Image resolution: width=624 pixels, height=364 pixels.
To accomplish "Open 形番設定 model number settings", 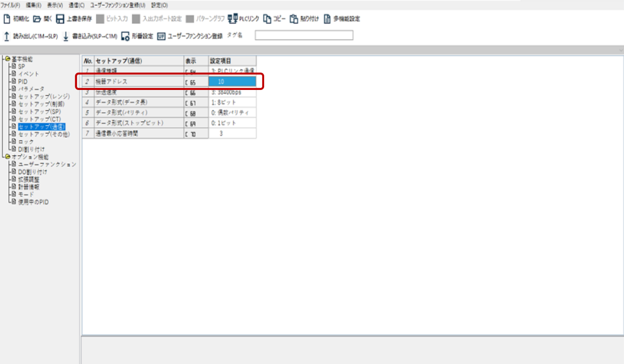I will tap(125, 36).
